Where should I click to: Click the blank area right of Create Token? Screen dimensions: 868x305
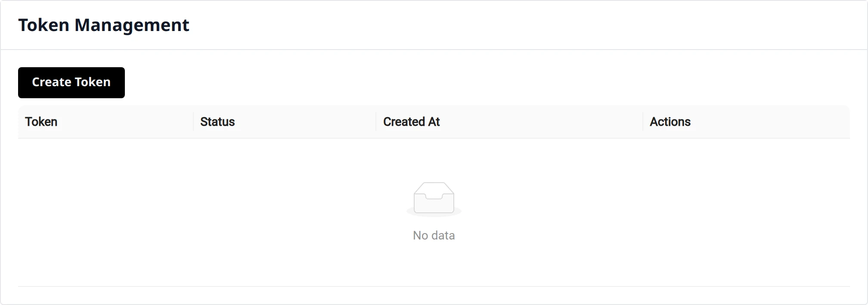(x=487, y=83)
